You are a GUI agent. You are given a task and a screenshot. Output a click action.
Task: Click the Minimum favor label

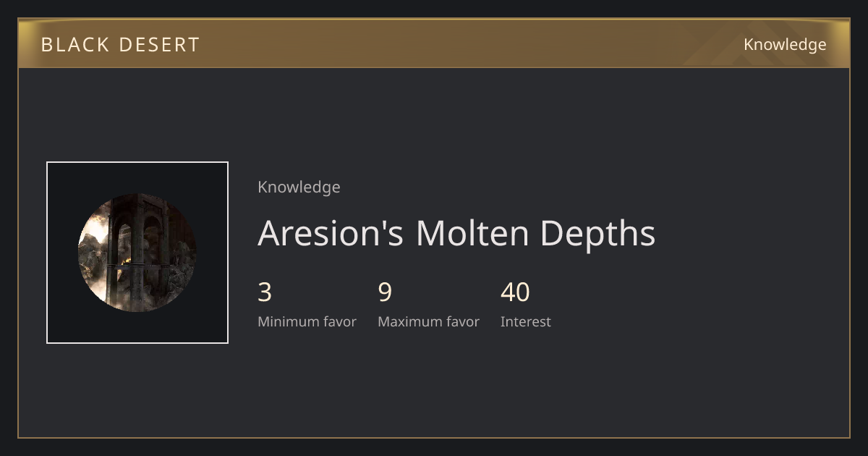click(307, 322)
